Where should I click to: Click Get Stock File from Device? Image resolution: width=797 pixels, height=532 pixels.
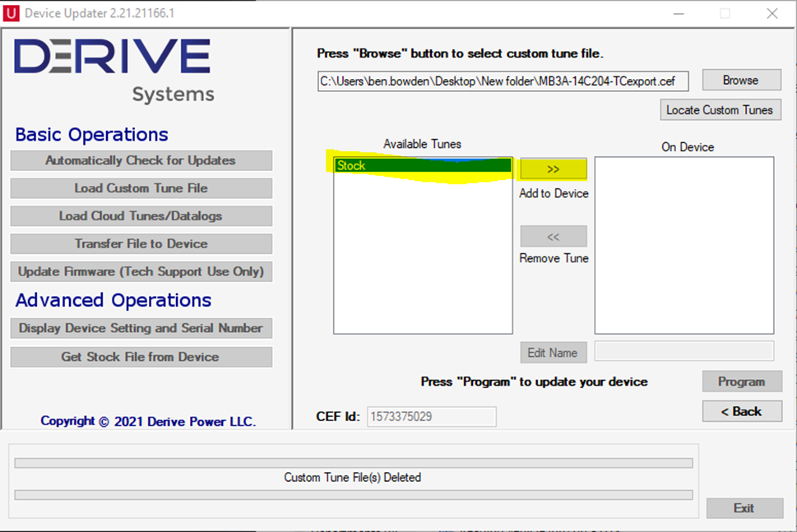pyautogui.click(x=141, y=357)
